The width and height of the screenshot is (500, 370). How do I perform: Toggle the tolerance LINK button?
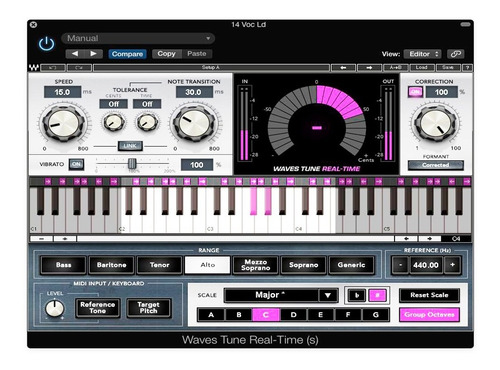point(130,146)
